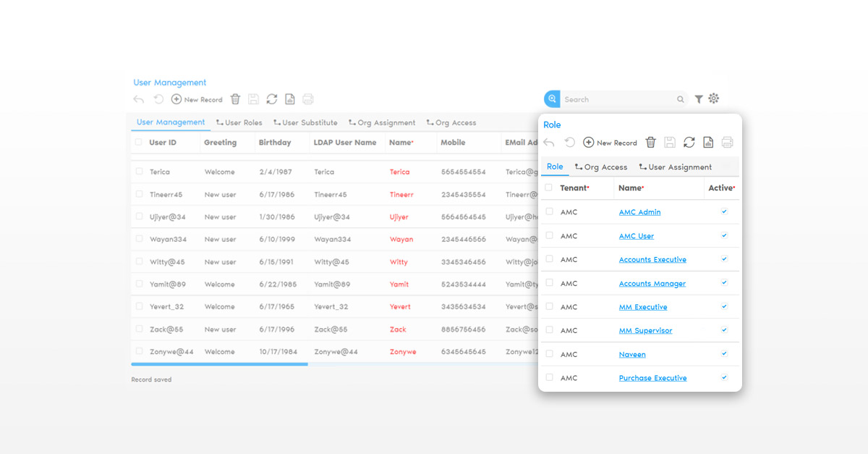This screenshot has width=868, height=454.
Task: Toggle select-all checkbox in User ID header
Action: click(139, 143)
